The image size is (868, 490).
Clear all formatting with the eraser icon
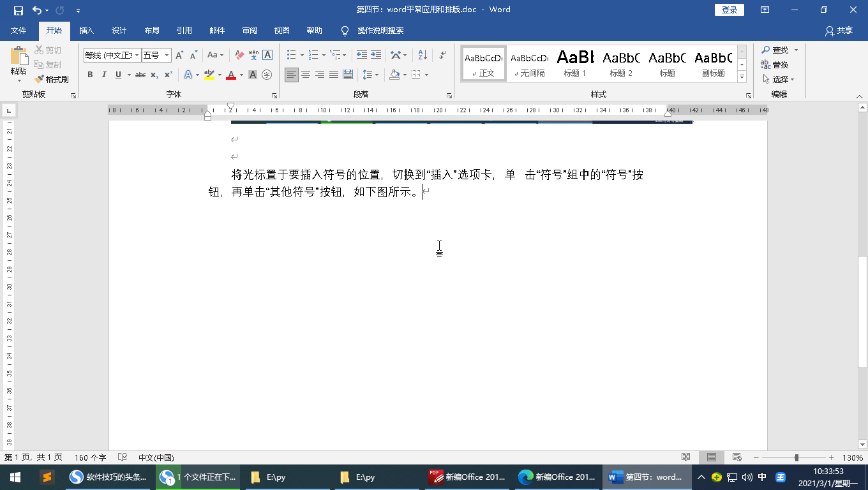click(x=239, y=56)
